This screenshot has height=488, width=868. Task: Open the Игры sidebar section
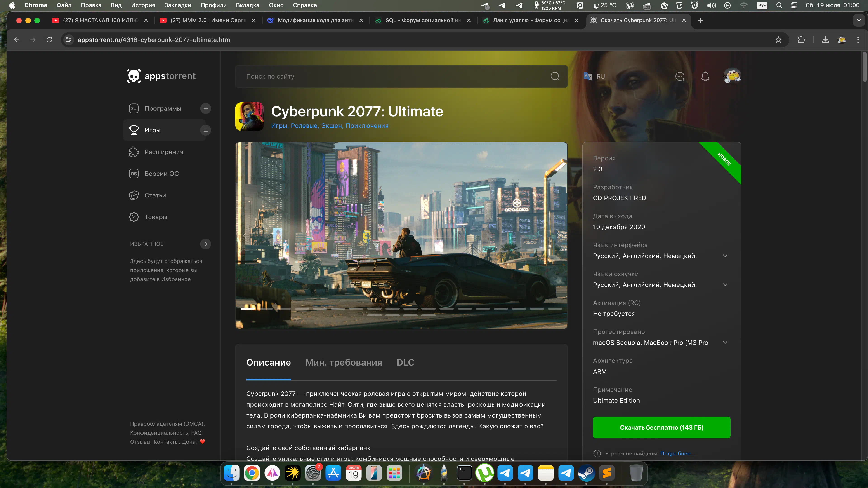tap(152, 130)
